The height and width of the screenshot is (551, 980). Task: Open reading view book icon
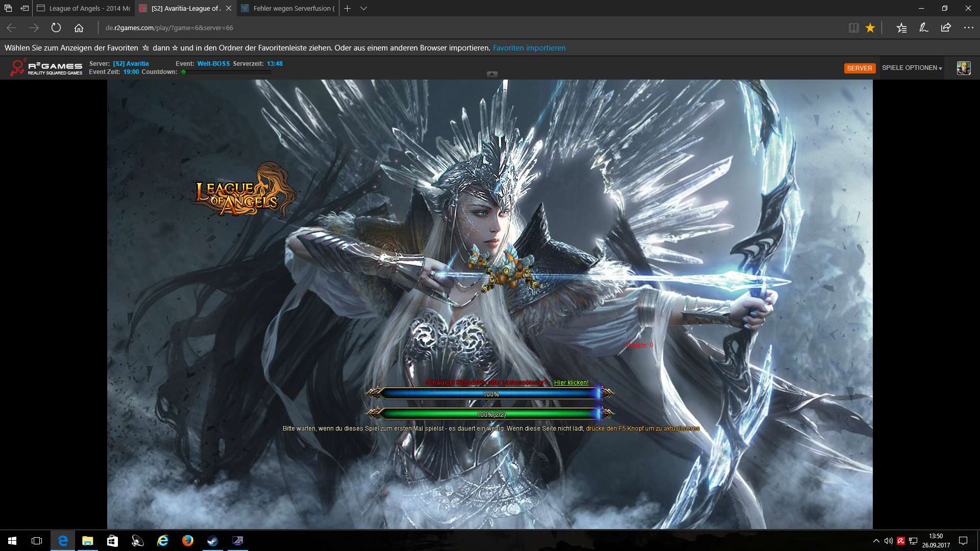pyautogui.click(x=853, y=28)
